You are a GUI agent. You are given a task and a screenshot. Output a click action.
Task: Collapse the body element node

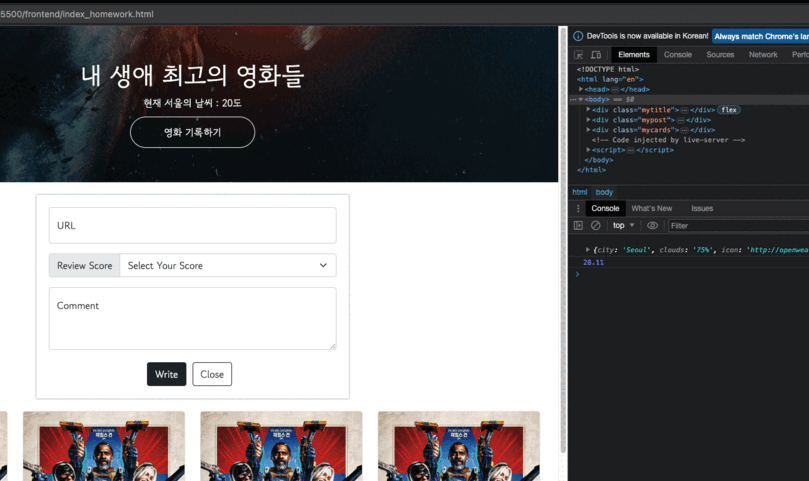pyautogui.click(x=581, y=99)
